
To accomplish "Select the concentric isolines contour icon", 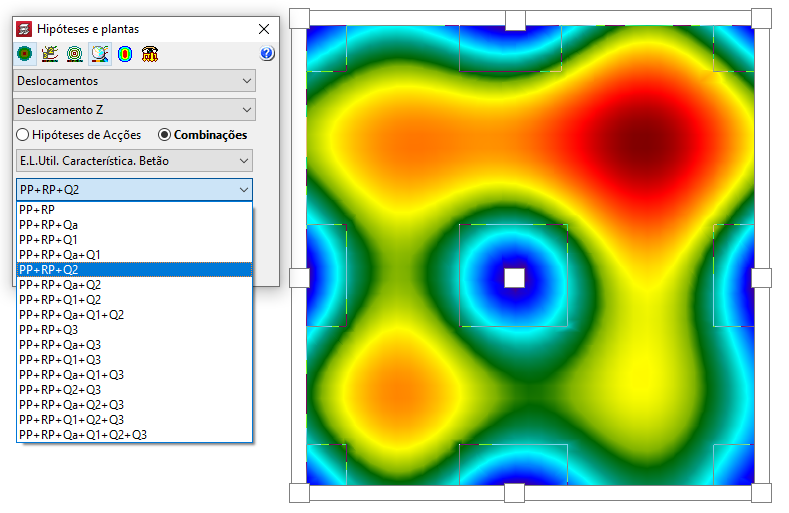I will 74,54.
